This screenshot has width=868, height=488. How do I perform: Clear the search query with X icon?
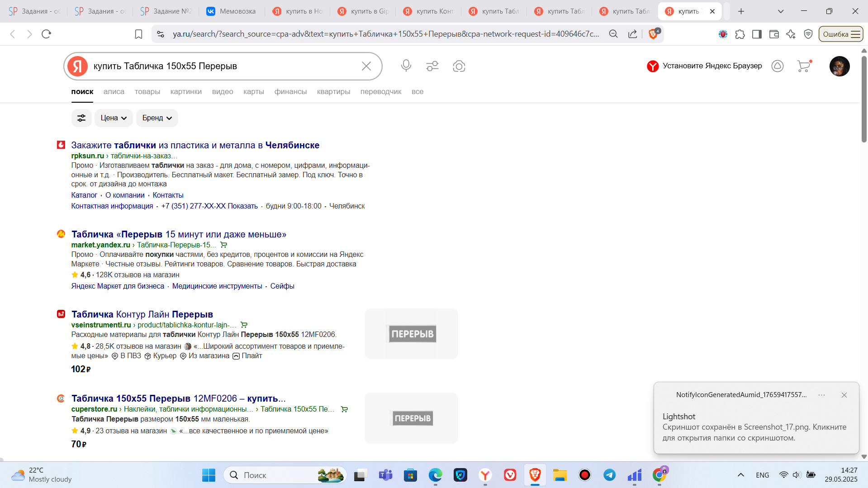click(x=366, y=66)
